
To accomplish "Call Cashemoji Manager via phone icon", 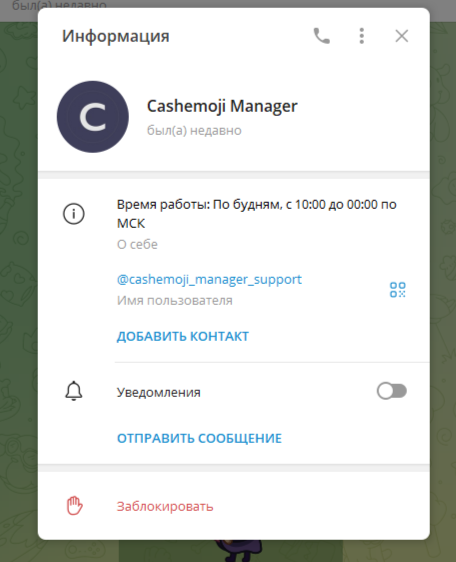I will pyautogui.click(x=322, y=36).
